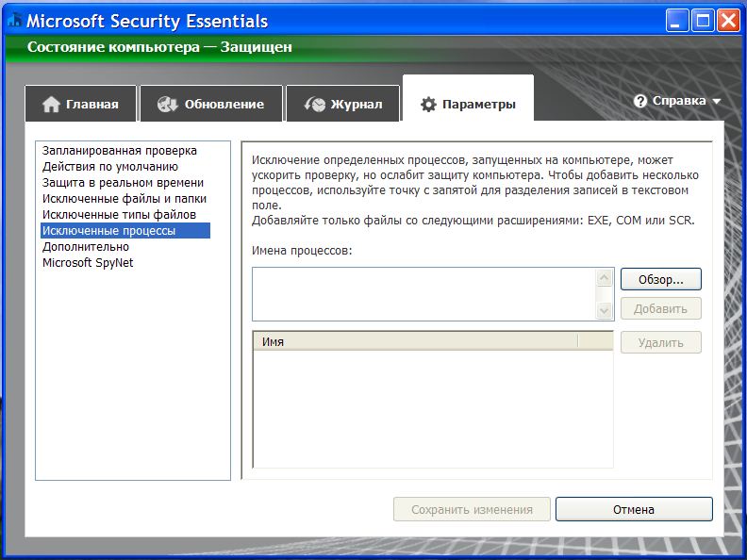Click the Сохранить изменения button
This screenshot has height=560, width=747.
pyautogui.click(x=473, y=509)
